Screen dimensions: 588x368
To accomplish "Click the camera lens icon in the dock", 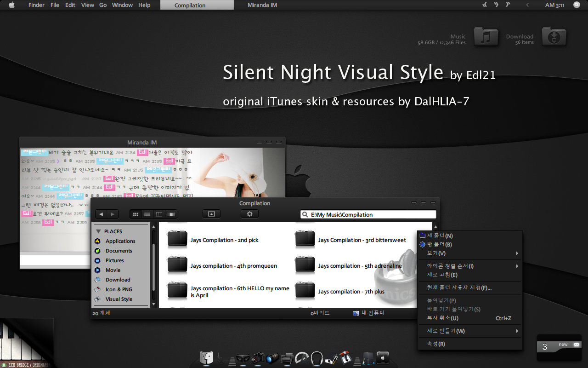I will point(272,357).
